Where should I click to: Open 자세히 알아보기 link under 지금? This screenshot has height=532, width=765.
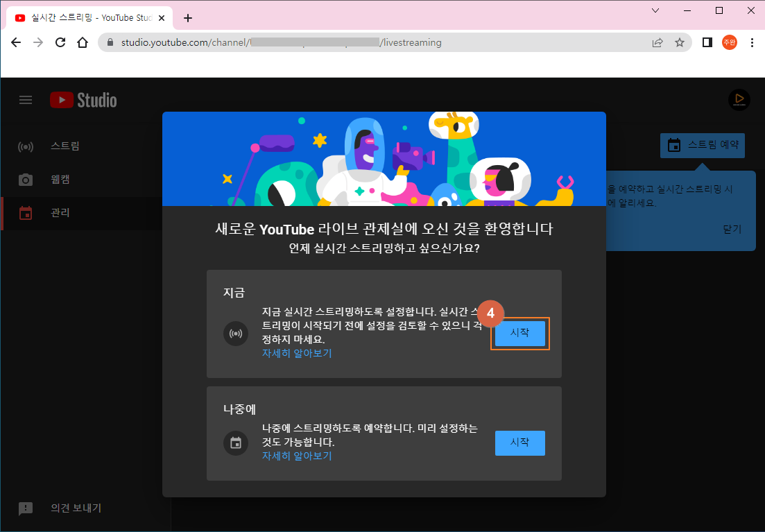click(x=297, y=353)
